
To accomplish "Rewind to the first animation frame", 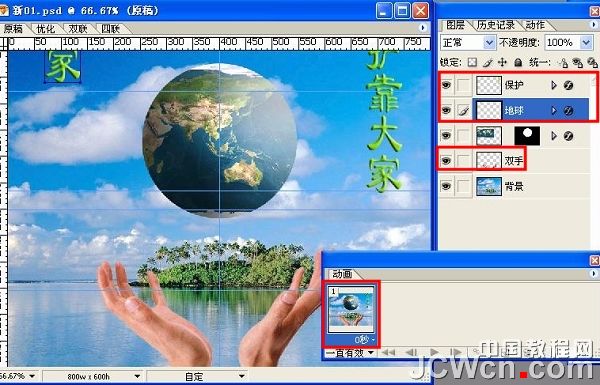I will tap(389, 352).
